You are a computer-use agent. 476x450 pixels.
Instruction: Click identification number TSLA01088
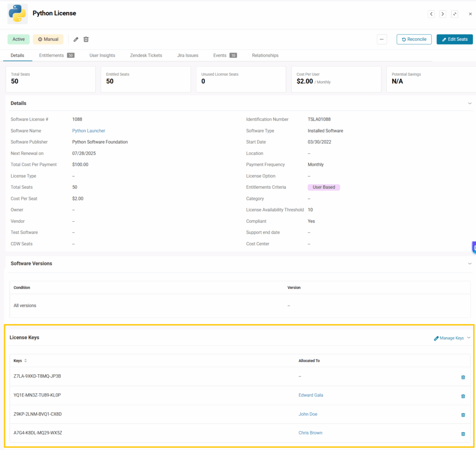tap(319, 119)
